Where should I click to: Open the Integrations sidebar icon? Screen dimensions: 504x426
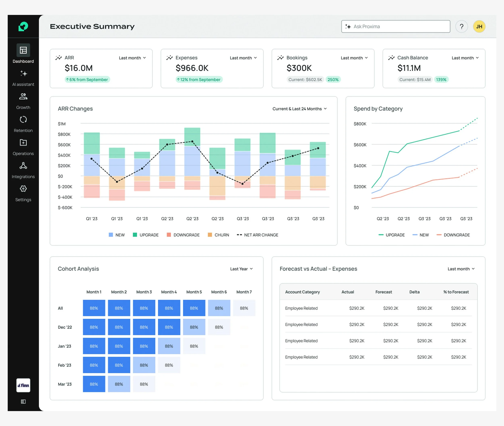coord(23,166)
